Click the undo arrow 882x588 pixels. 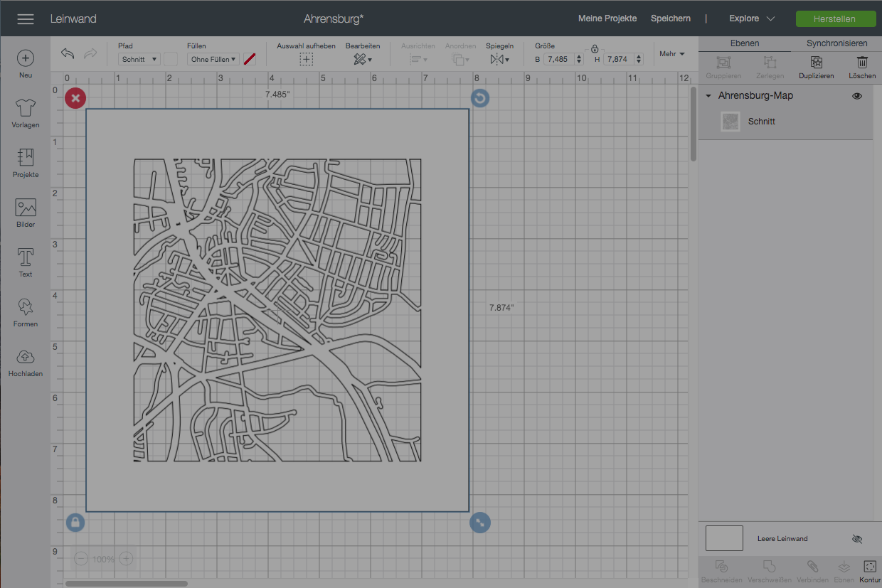pos(68,54)
